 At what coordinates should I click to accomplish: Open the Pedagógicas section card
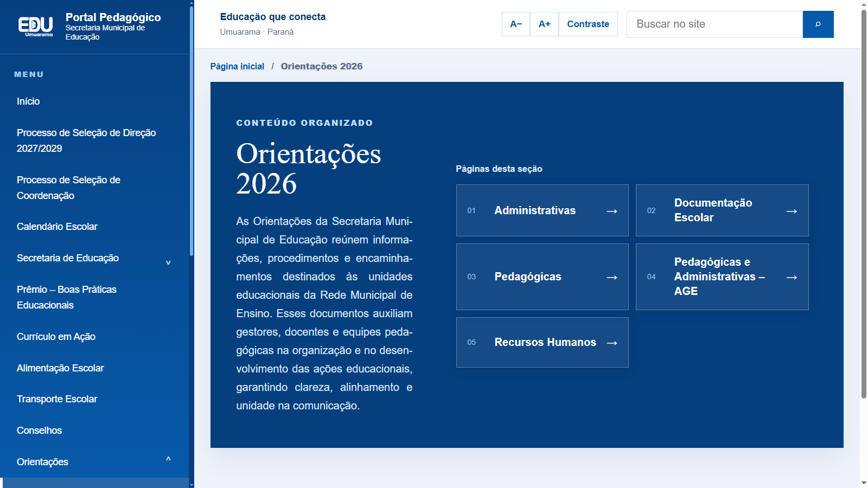coord(542,277)
